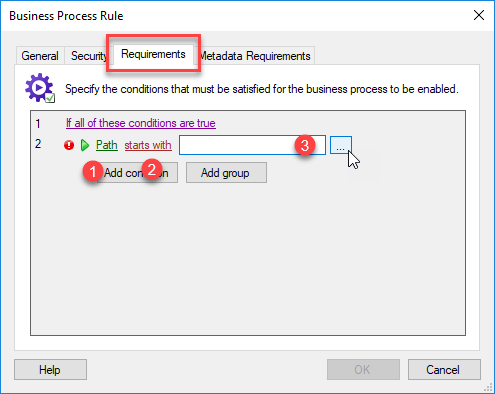Click the resize grip in dialog corner
Screen dimensions: 495x394
[x=488, y=387]
